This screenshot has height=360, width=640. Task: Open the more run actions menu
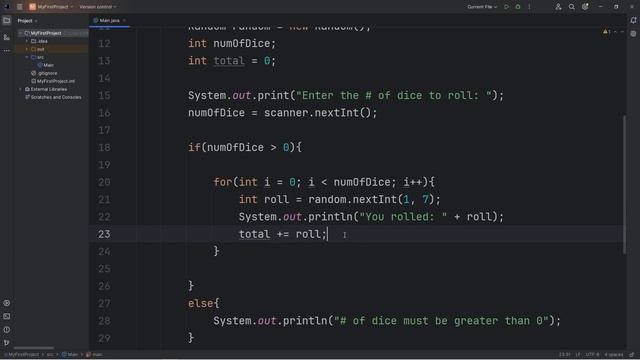tap(529, 7)
